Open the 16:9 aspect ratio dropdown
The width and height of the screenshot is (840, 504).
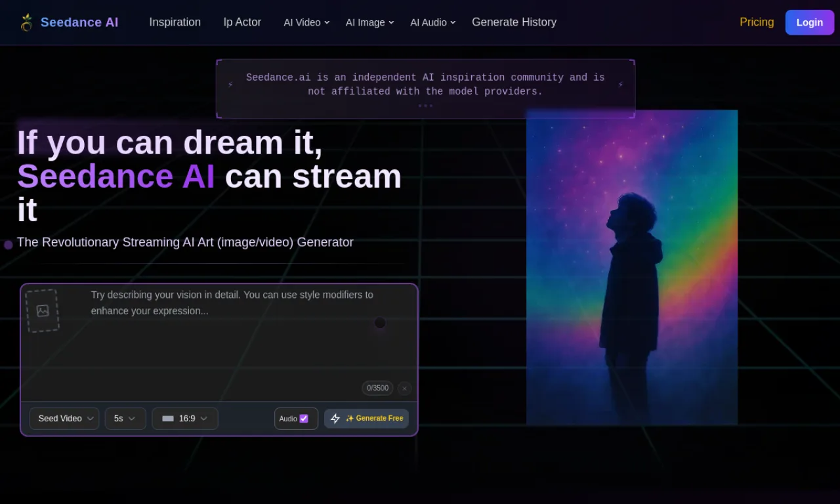[185, 419]
